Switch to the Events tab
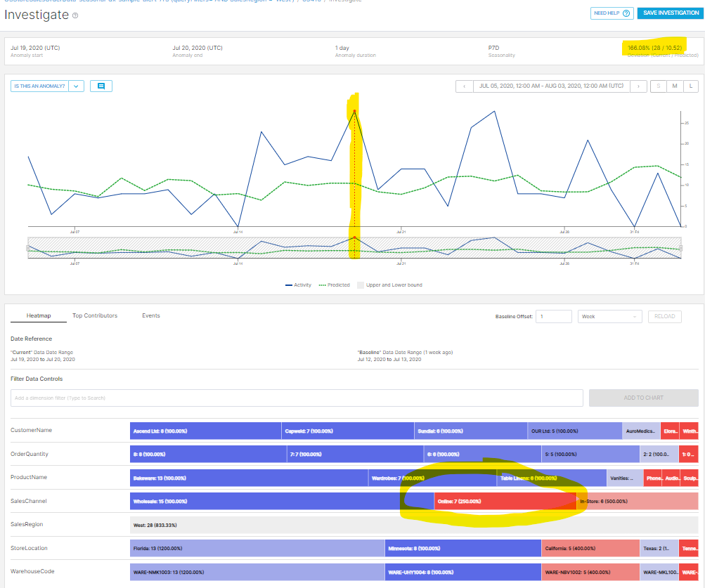 pos(150,315)
